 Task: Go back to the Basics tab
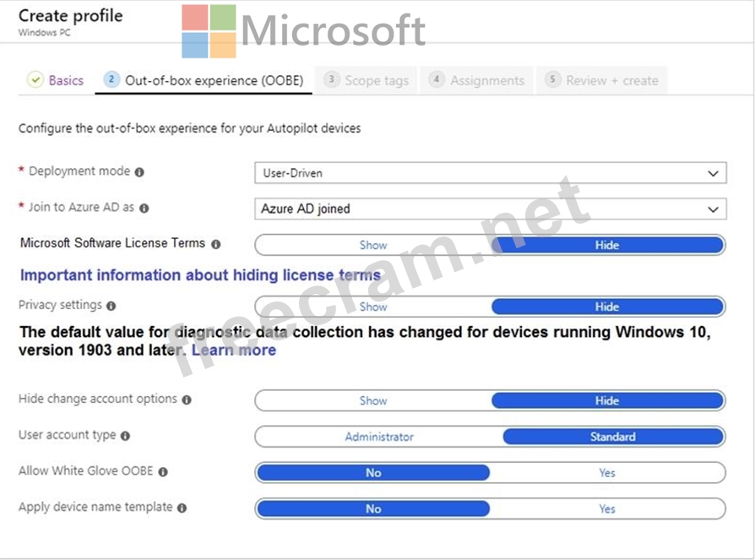click(57, 80)
